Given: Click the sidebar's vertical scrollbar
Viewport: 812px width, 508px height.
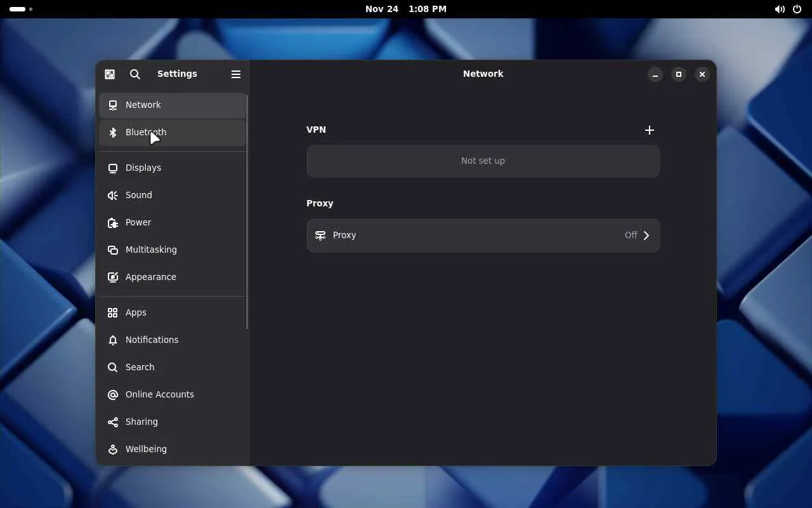Looking at the screenshot, I should pos(247,211).
